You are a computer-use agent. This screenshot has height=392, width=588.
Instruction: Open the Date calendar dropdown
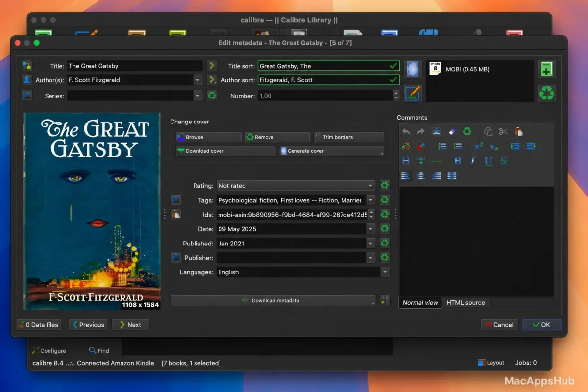click(371, 229)
